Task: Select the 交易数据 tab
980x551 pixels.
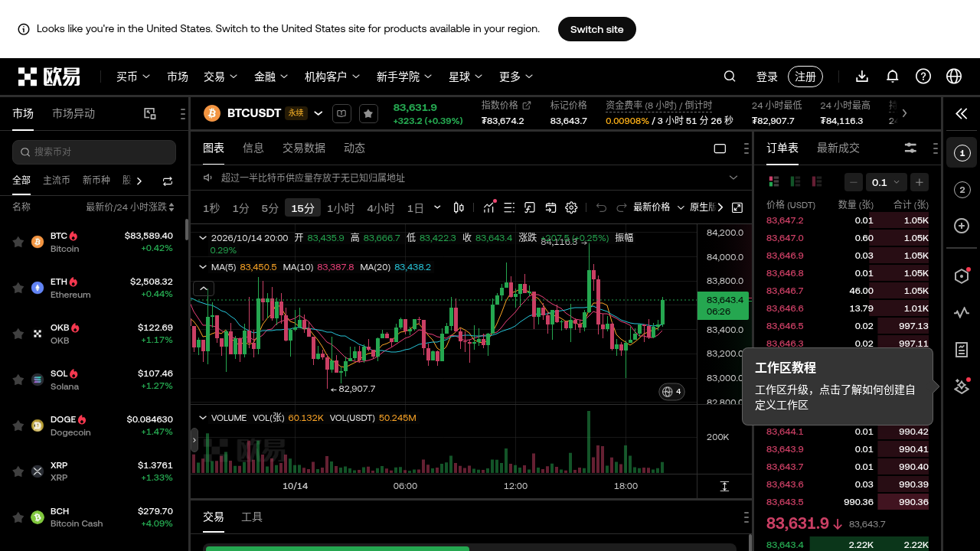Action: pyautogui.click(x=304, y=148)
